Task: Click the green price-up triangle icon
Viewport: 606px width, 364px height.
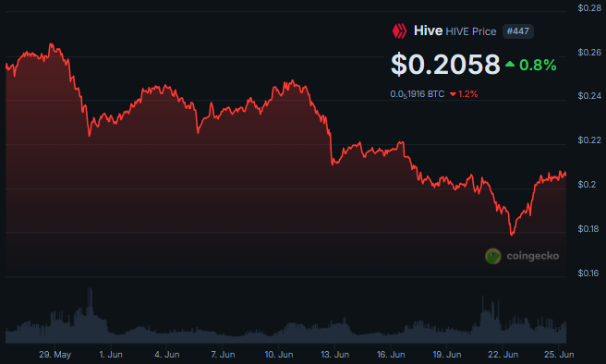Action: pyautogui.click(x=510, y=64)
